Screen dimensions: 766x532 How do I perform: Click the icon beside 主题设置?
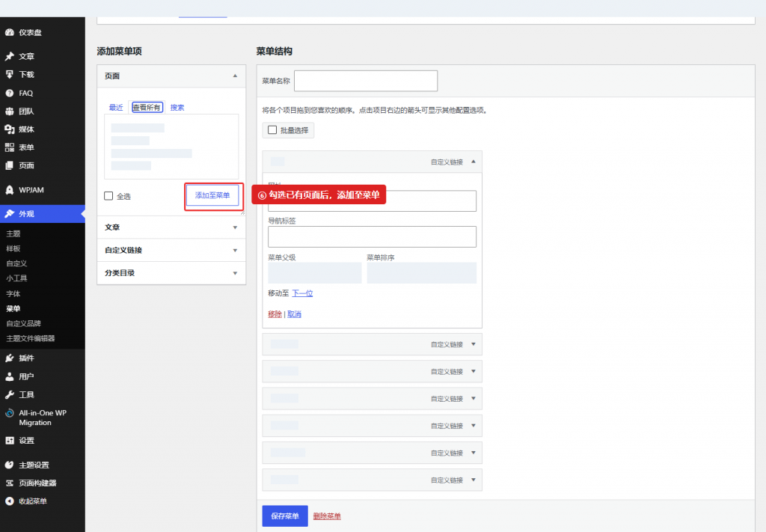click(x=9, y=465)
